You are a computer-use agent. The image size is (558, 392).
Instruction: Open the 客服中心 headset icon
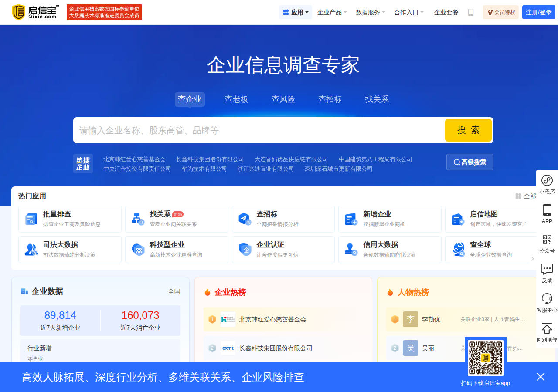pos(547,299)
